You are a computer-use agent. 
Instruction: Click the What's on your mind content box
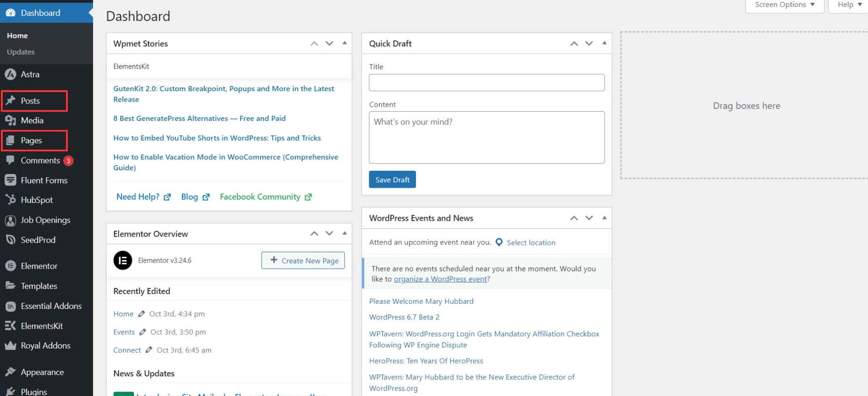[487, 137]
